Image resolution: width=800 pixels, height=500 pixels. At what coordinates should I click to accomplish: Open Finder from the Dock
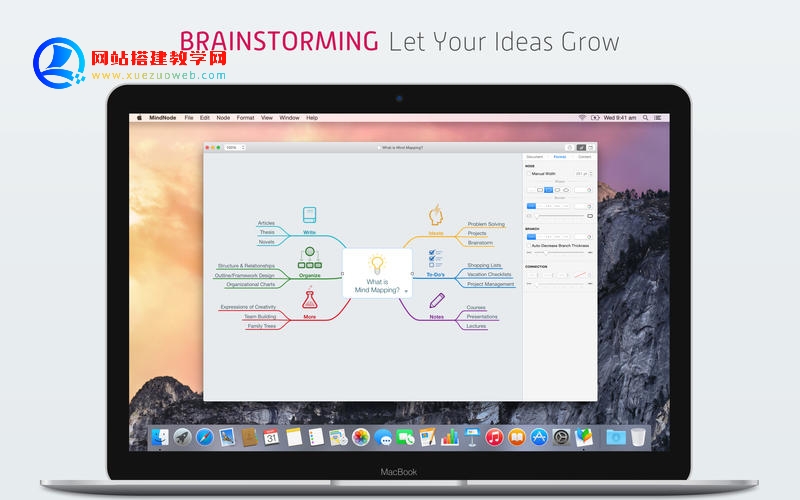[x=160, y=437]
